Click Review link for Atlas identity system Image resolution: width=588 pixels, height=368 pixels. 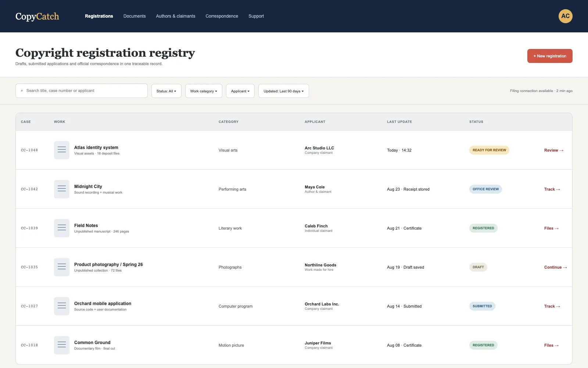[554, 150]
